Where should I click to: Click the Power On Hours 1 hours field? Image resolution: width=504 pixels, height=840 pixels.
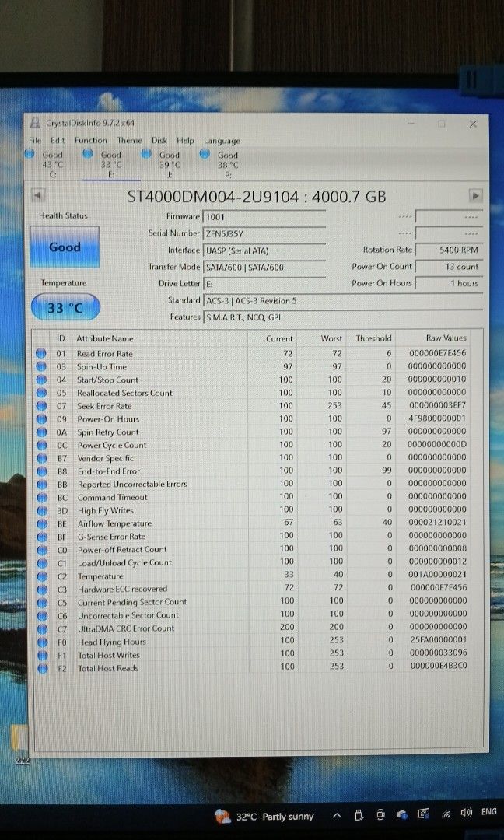(449, 283)
